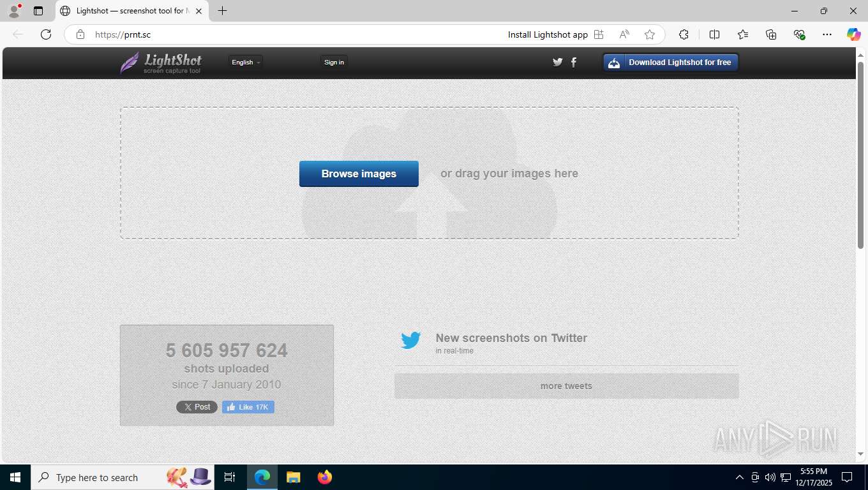Open Firefox from the taskbar

point(325,477)
